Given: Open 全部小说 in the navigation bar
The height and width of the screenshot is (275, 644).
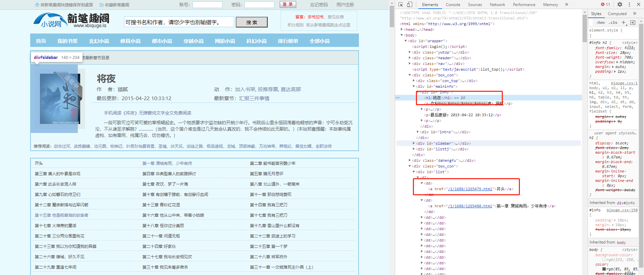Looking at the screenshot, I should point(320,41).
